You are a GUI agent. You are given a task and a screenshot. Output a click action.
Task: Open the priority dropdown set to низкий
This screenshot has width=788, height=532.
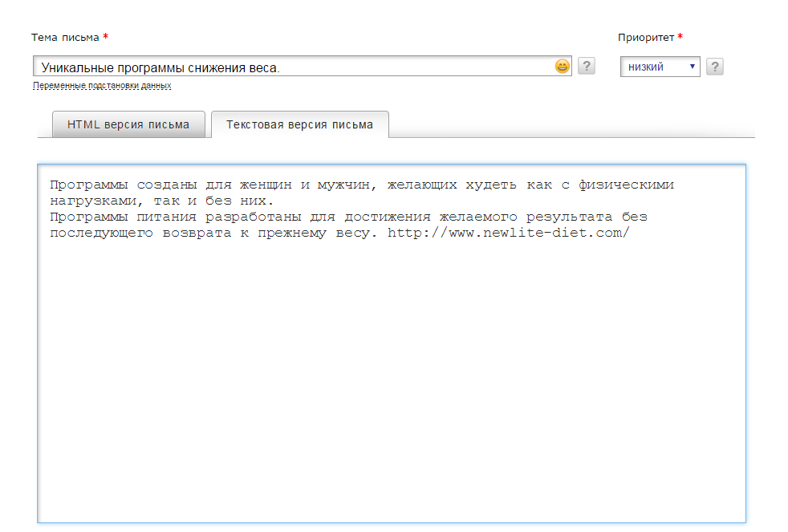(x=660, y=67)
